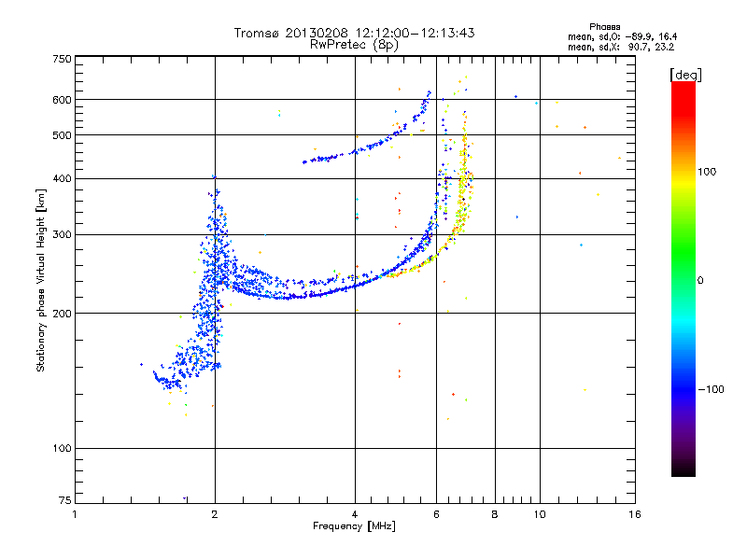Image resolution: width=747 pixels, height=560 pixels.
Task: Click the y-axis tick label '200'
Action: pyautogui.click(x=62, y=314)
